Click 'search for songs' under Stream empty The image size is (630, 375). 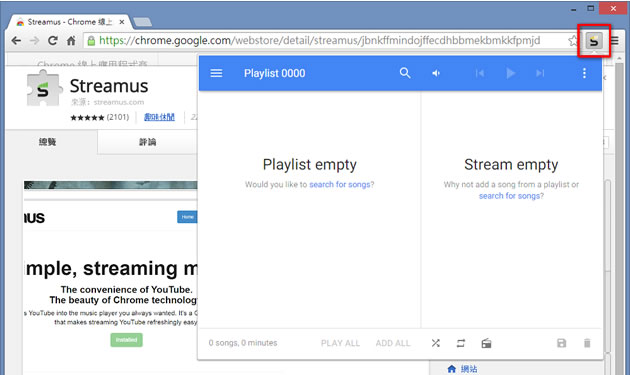tap(509, 196)
